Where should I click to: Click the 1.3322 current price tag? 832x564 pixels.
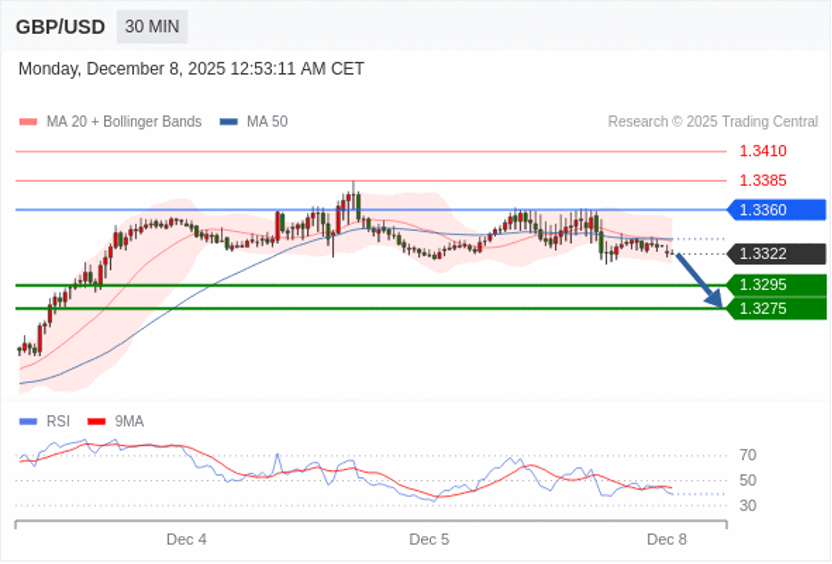coord(775,254)
